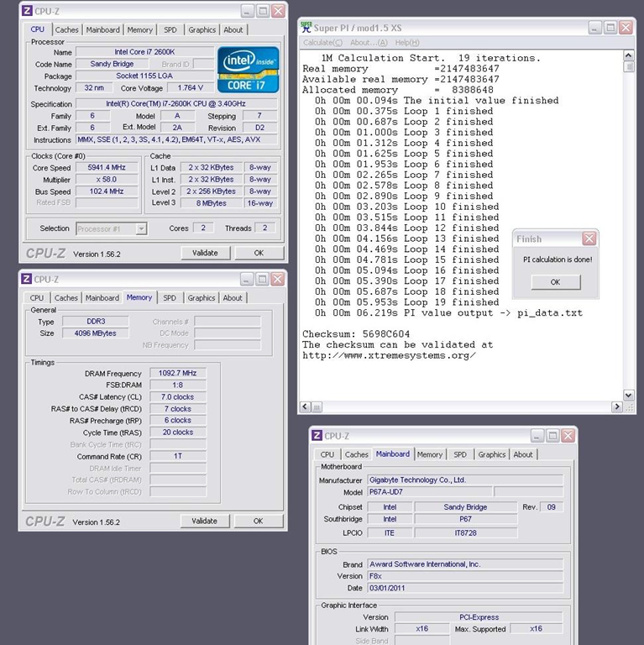The width and height of the screenshot is (644, 645).
Task: Open the Memory tab in the Mainboard CPU-Z window
Action: click(430, 454)
